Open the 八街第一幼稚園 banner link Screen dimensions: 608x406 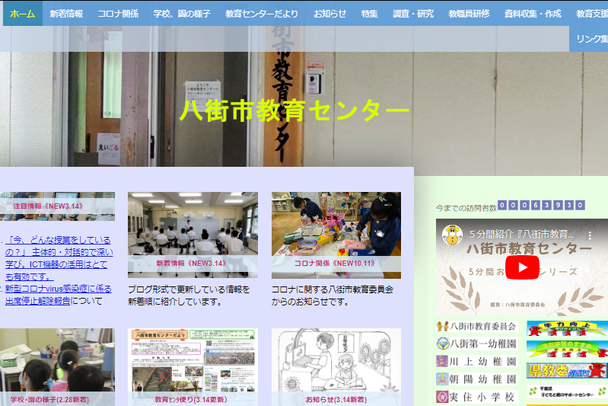pyautogui.click(x=477, y=344)
